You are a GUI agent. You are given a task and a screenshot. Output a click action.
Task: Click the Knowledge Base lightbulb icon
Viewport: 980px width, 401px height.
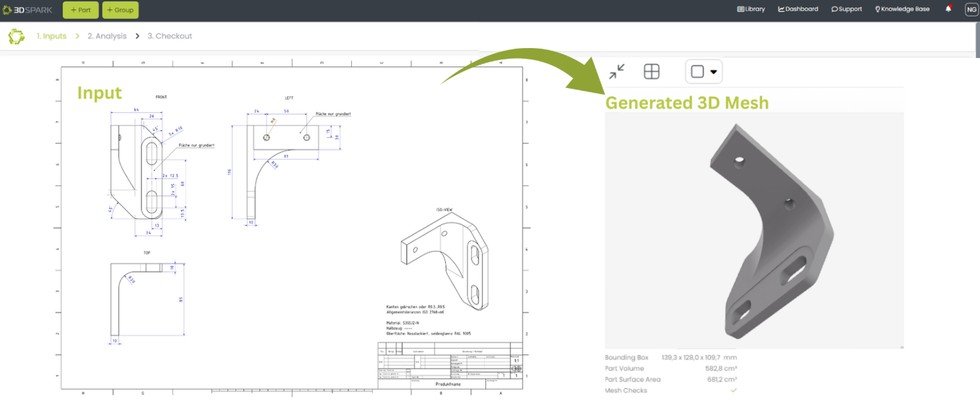point(878,9)
